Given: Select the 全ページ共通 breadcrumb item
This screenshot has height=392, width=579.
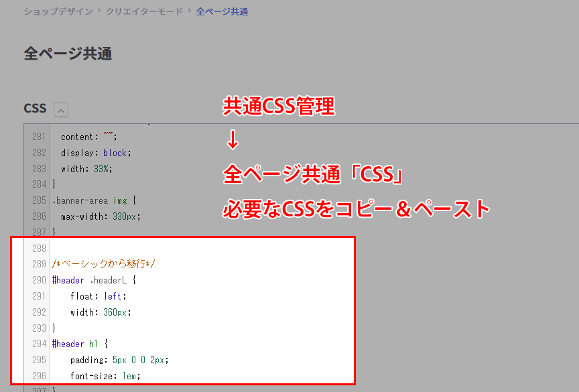Looking at the screenshot, I should [x=222, y=12].
